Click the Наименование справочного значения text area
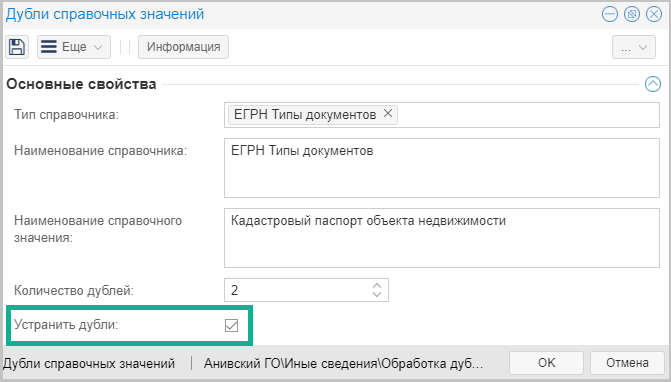 (442, 238)
